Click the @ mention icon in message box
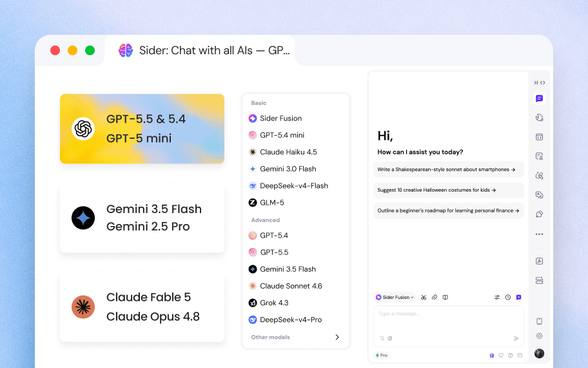Image resolution: width=588 pixels, height=368 pixels. click(x=390, y=338)
